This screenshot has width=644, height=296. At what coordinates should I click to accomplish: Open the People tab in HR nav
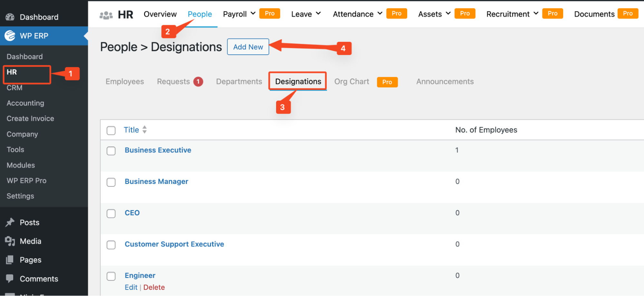coord(200,14)
